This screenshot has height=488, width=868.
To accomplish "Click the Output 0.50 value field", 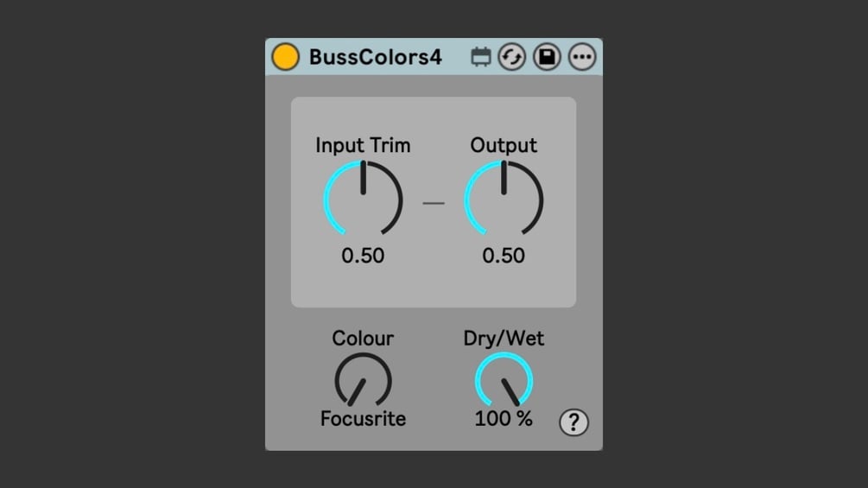I will pos(504,256).
